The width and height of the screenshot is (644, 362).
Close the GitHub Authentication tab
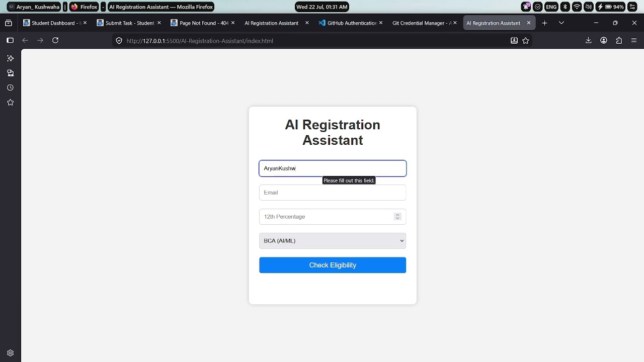point(381,23)
